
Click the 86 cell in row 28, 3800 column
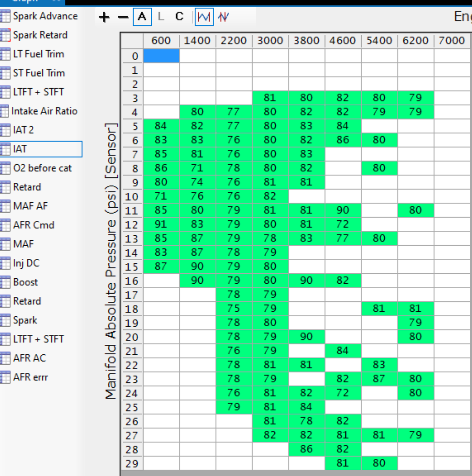coord(307,449)
